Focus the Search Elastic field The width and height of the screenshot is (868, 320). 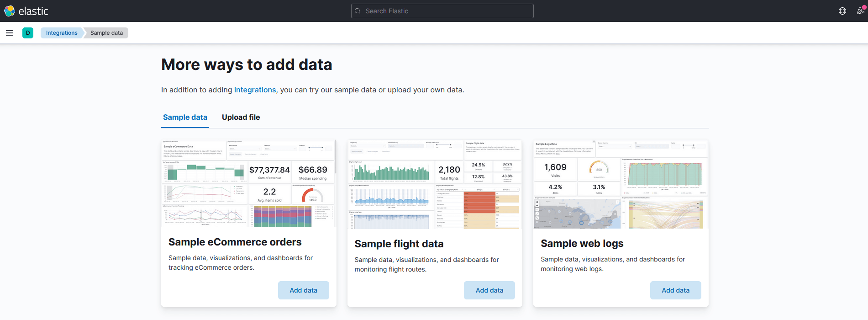point(442,11)
